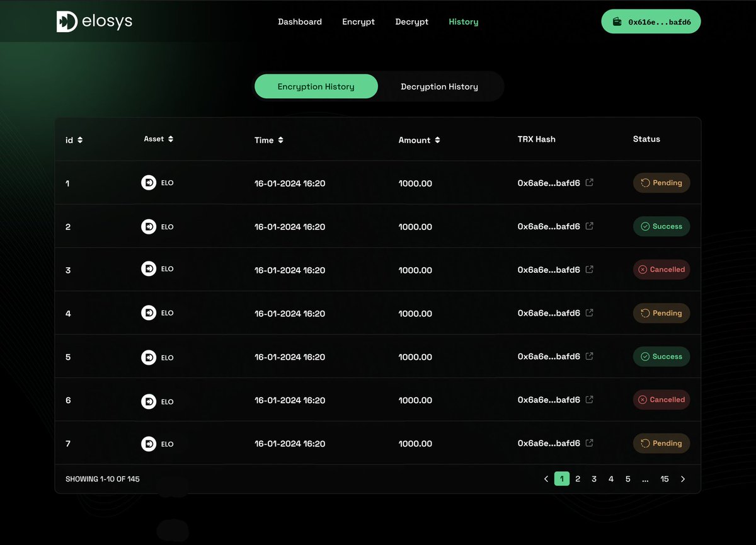Click Cancelled status badge in row 6
Screen dimensions: 756x545
[661, 399]
